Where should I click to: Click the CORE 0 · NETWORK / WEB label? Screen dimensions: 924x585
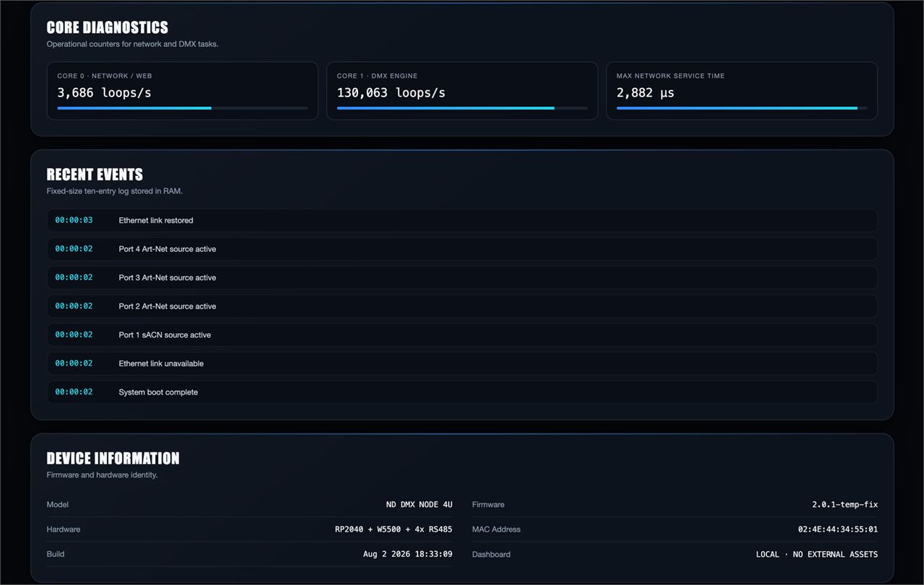[105, 76]
